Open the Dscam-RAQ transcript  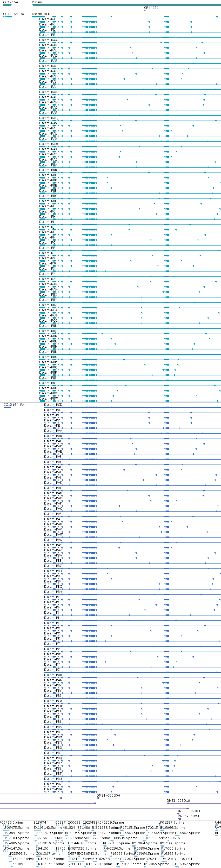pos(48,118)
